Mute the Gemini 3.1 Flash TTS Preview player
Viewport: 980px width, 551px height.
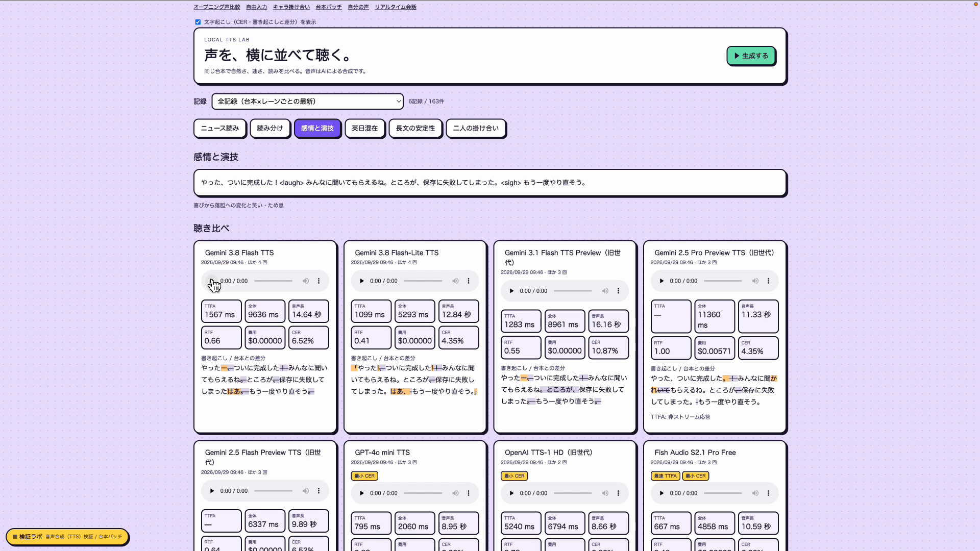pos(605,291)
